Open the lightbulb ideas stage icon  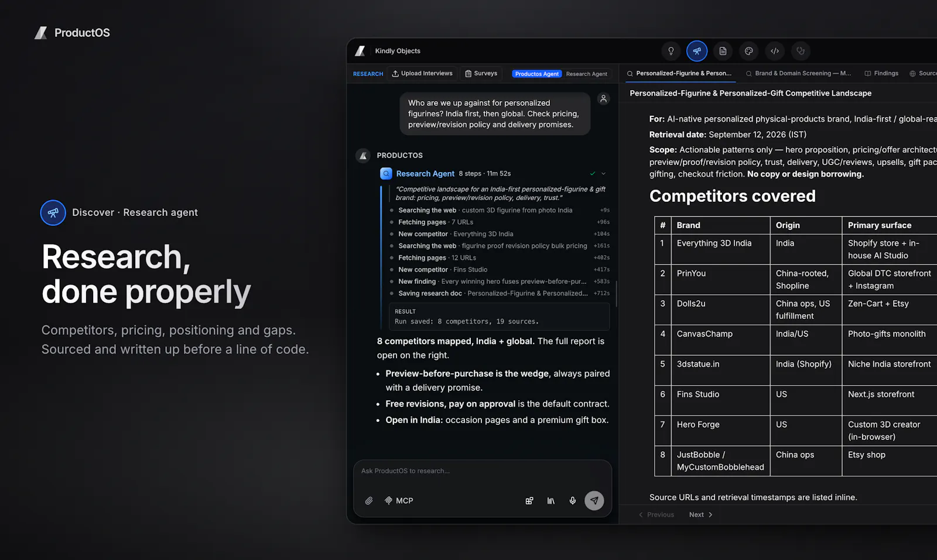point(671,51)
